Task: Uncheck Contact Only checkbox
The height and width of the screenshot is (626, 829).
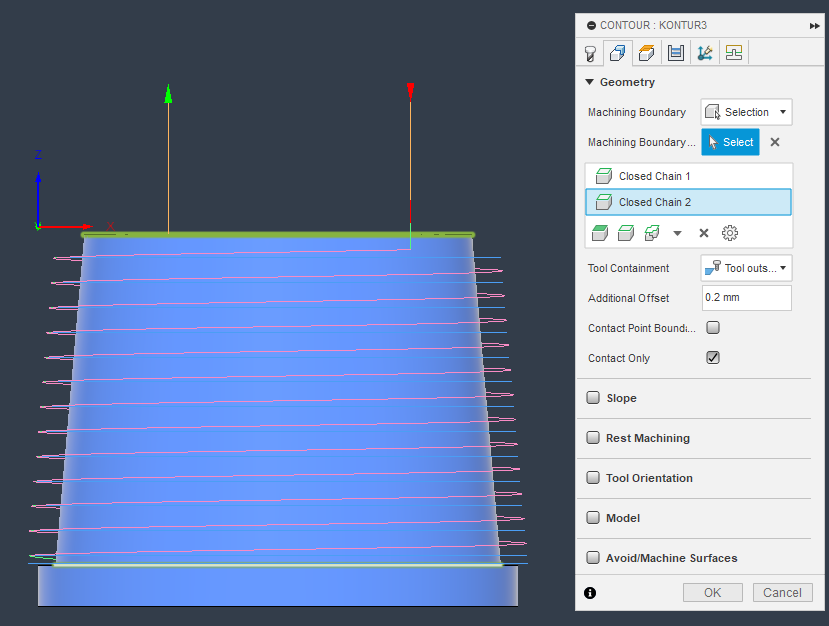Action: 713,358
